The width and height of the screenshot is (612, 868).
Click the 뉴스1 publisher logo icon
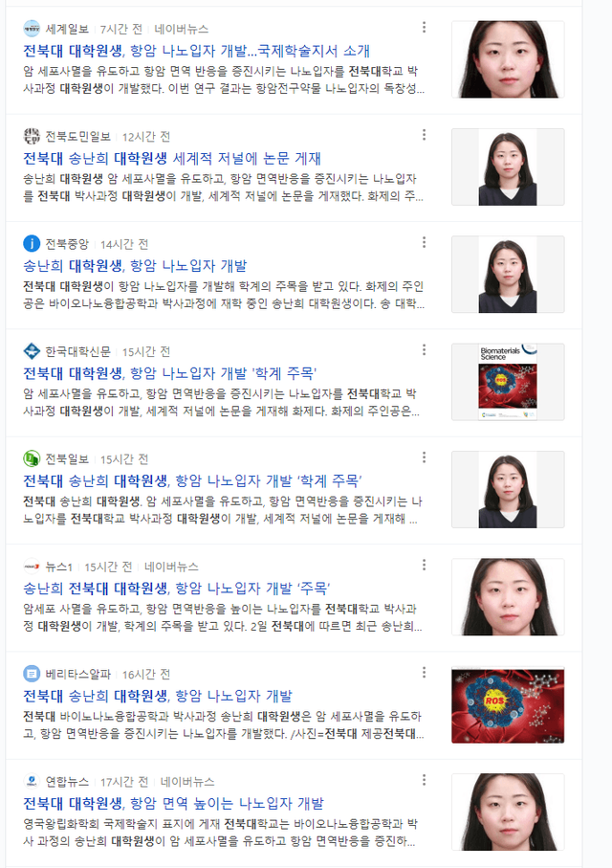[x=32, y=567]
